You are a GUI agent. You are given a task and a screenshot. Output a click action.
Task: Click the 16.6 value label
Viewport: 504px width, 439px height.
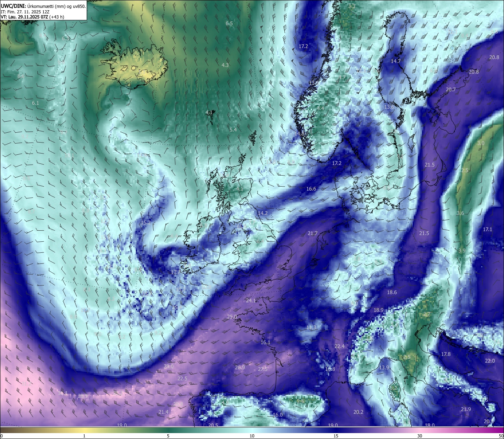click(311, 189)
